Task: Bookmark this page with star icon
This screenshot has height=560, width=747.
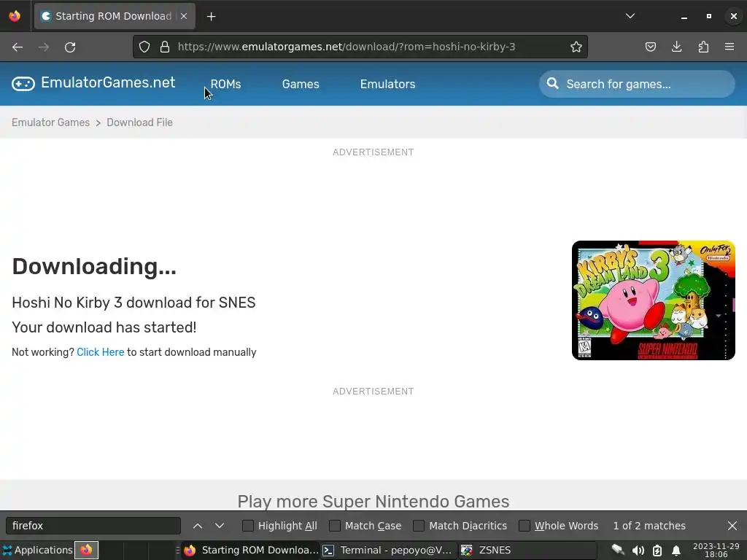Action: (576, 47)
